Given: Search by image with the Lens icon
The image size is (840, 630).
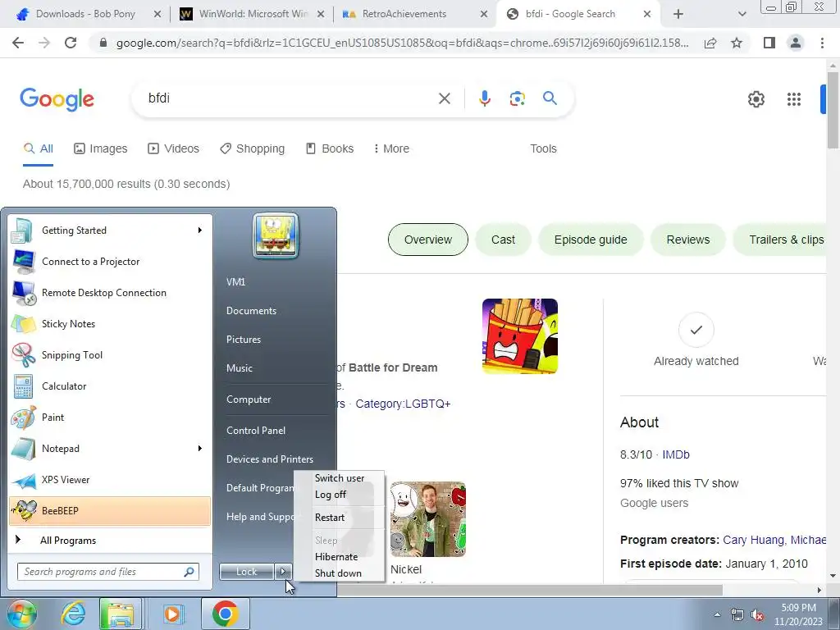Looking at the screenshot, I should point(517,98).
